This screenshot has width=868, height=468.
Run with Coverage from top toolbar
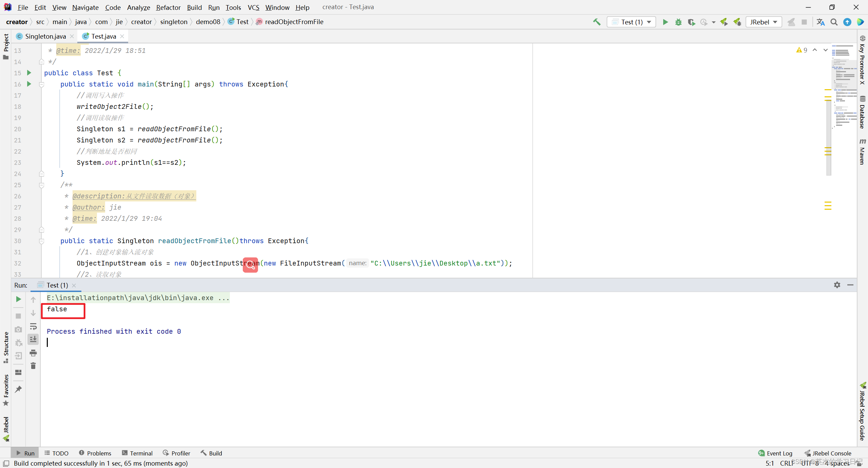click(x=691, y=22)
